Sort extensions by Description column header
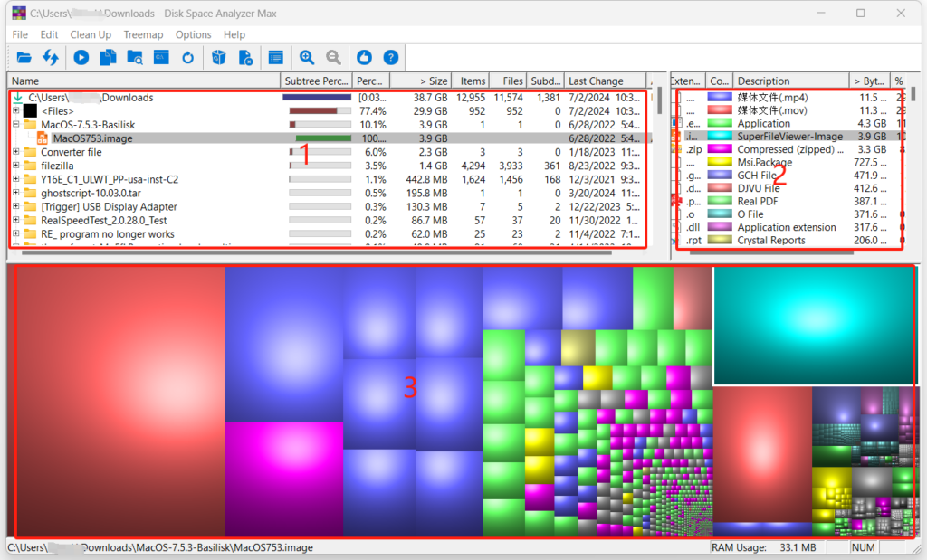 point(791,81)
